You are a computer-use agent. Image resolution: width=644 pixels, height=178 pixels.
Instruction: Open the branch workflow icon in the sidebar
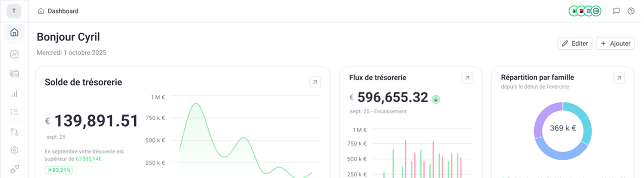[14, 132]
